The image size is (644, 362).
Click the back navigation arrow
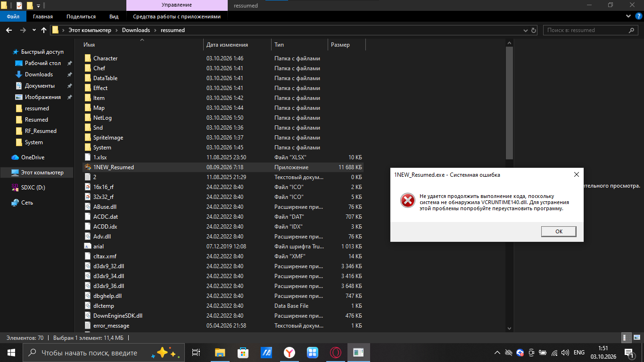pos(9,30)
